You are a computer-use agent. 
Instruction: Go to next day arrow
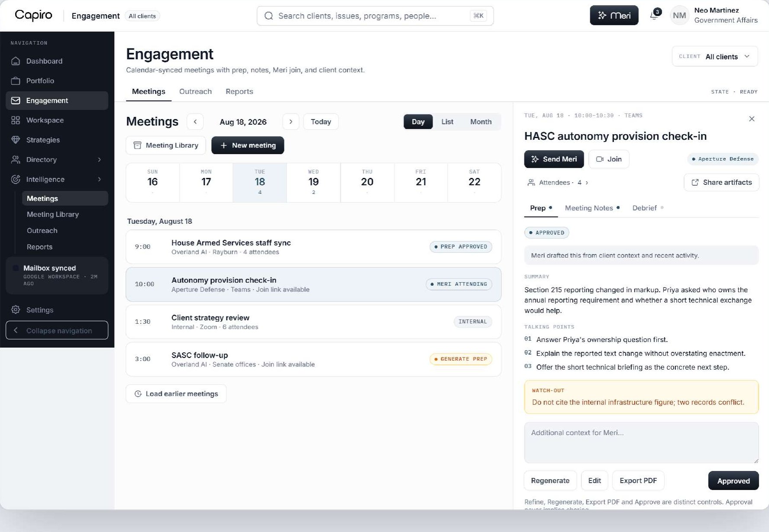(291, 122)
